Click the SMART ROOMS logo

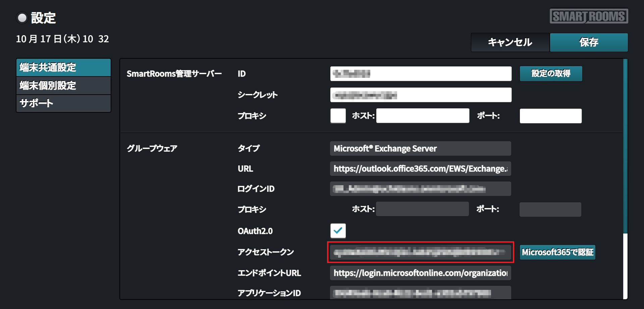(589, 16)
